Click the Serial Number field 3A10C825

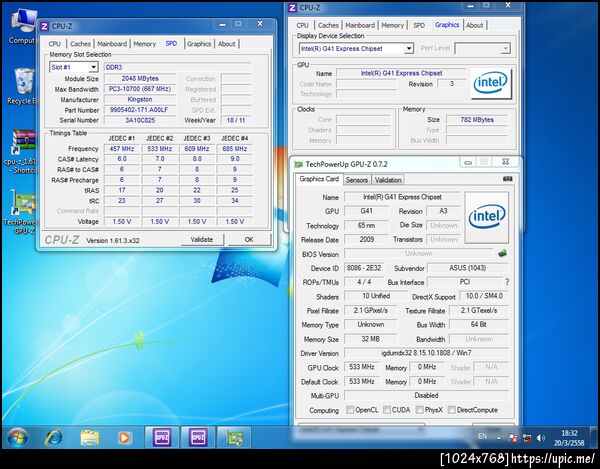(x=140, y=120)
